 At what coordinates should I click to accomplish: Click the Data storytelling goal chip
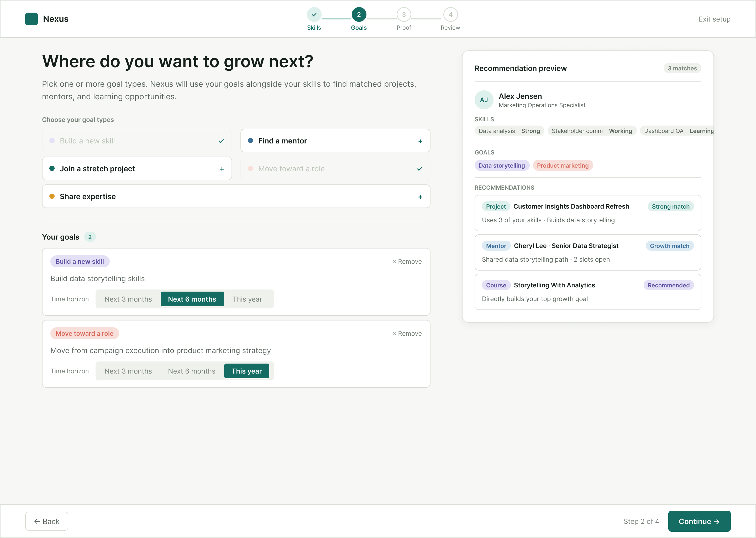[x=502, y=165]
